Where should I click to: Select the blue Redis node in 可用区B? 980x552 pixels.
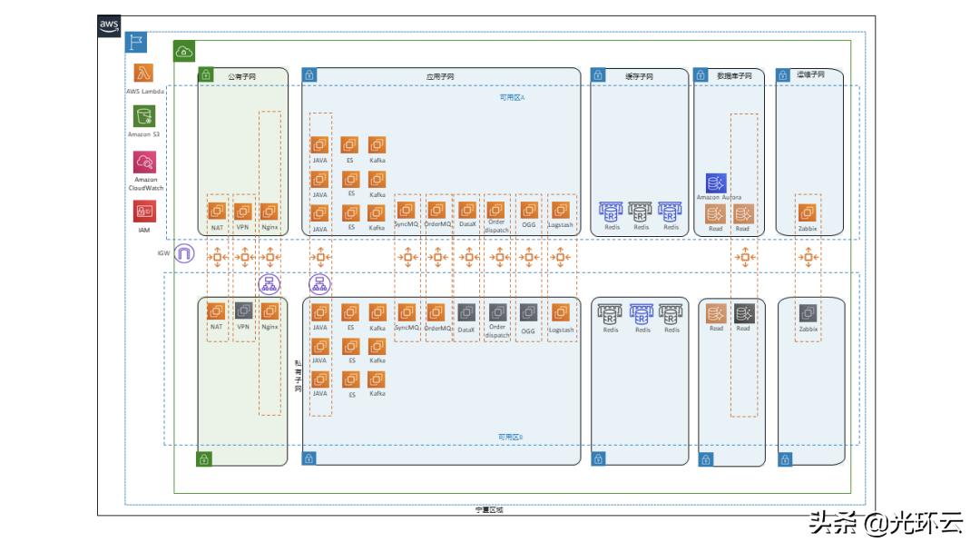click(x=642, y=314)
